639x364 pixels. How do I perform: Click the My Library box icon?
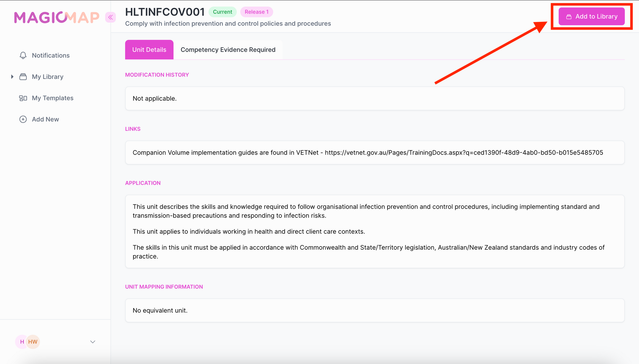(23, 77)
